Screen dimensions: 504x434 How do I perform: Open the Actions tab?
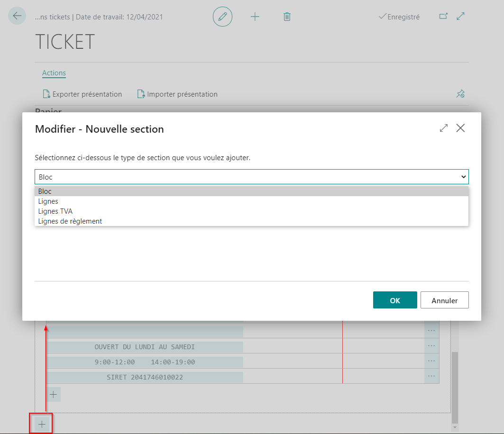[x=54, y=73]
